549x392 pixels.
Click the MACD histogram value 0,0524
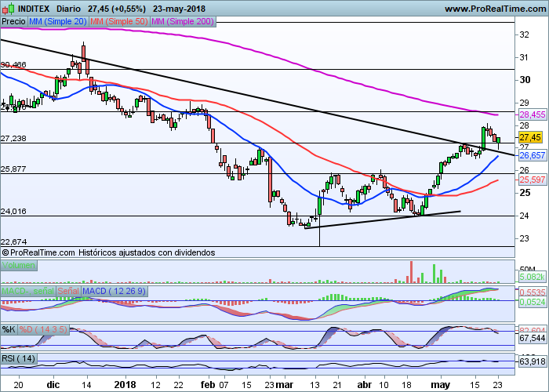[533, 302]
